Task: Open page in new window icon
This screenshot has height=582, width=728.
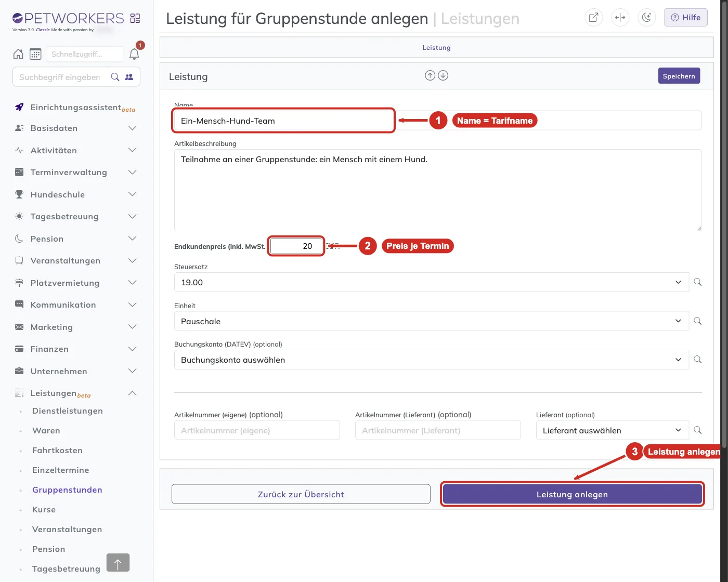Action: pos(593,17)
